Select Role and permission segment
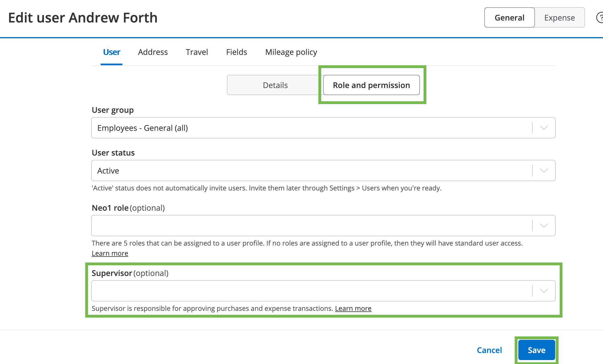 click(x=371, y=85)
